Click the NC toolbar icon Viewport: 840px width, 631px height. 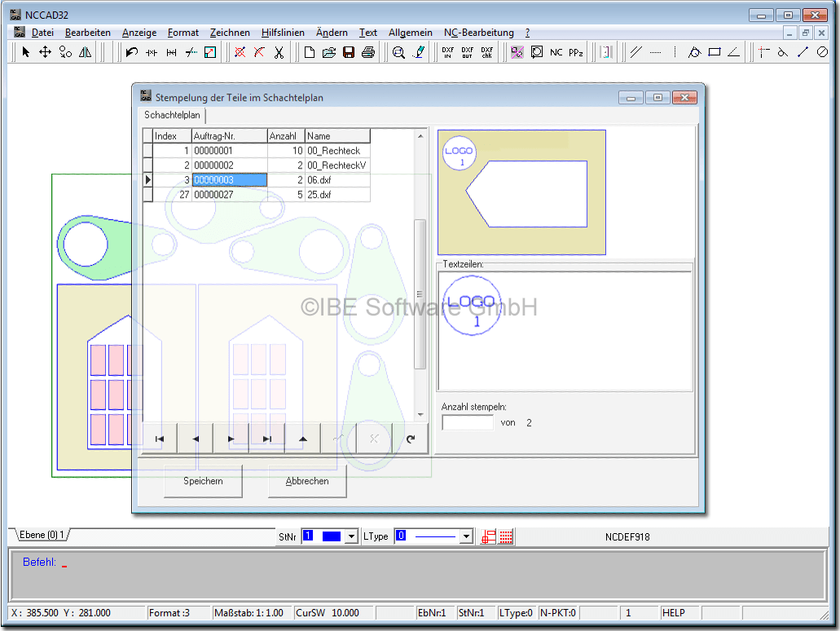pyautogui.click(x=556, y=52)
